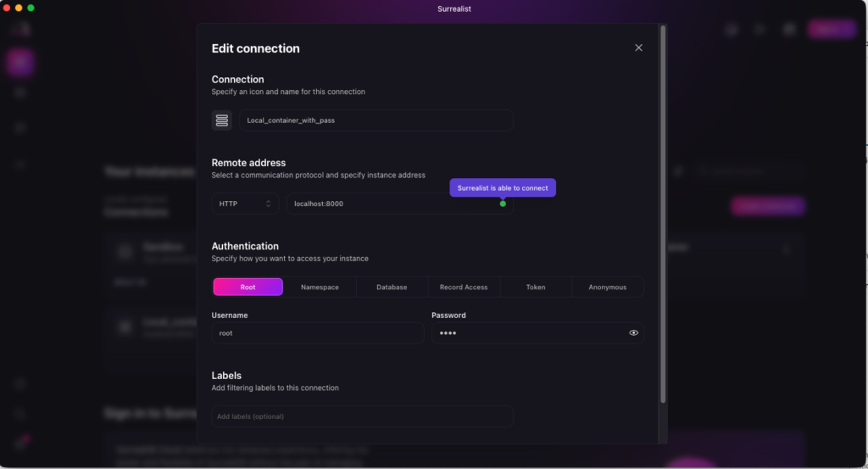
Task: Switch to Token authentication
Action: tap(536, 288)
